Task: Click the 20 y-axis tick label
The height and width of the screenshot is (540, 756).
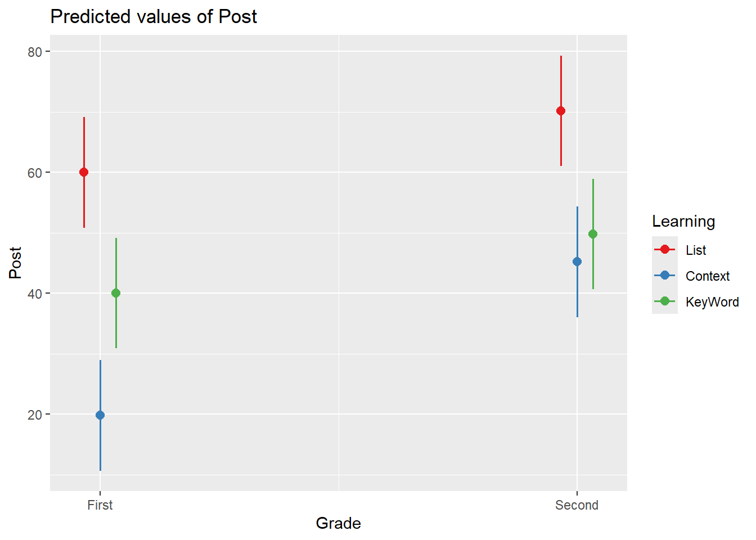Action: [35, 415]
